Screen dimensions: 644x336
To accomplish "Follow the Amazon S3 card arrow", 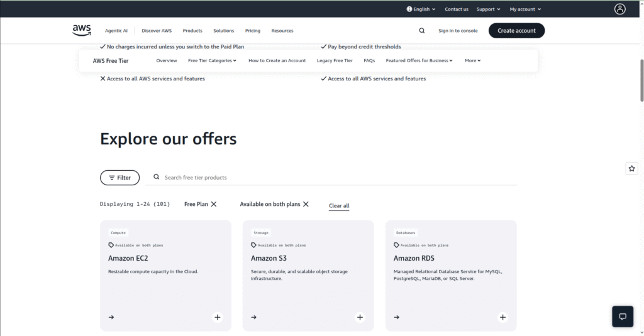I will click(x=254, y=317).
